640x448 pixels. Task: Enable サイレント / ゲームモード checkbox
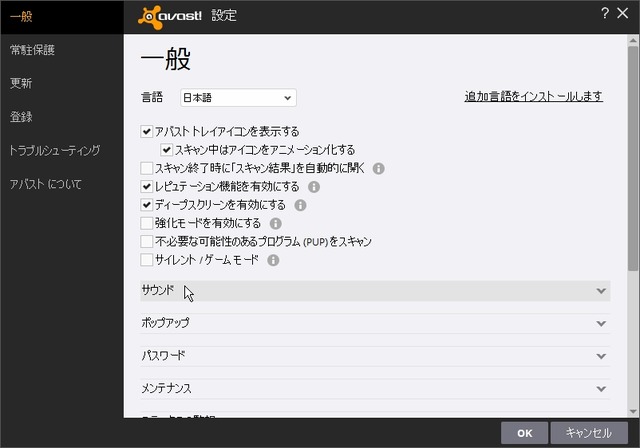coord(147,260)
